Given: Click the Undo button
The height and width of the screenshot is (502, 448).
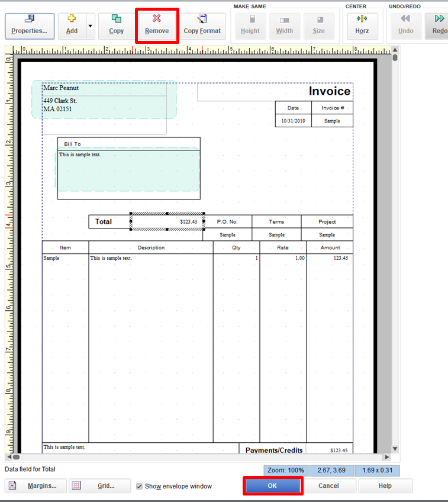Looking at the screenshot, I should click(406, 26).
